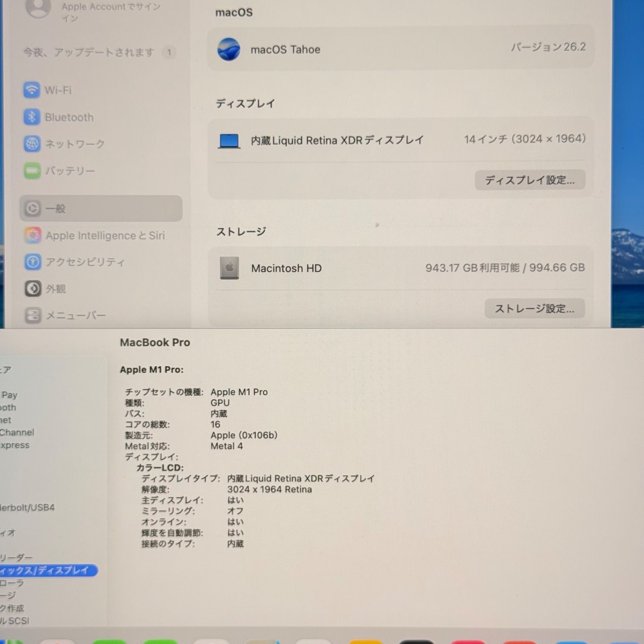Viewport: 644px width, 644px height.
Task: Click the Apple Intelligence と Siri icon
Action: [x=33, y=235]
